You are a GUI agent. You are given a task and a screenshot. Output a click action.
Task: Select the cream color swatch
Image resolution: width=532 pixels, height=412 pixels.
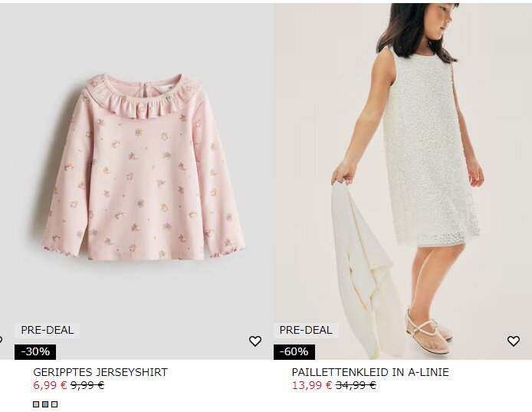54,404
